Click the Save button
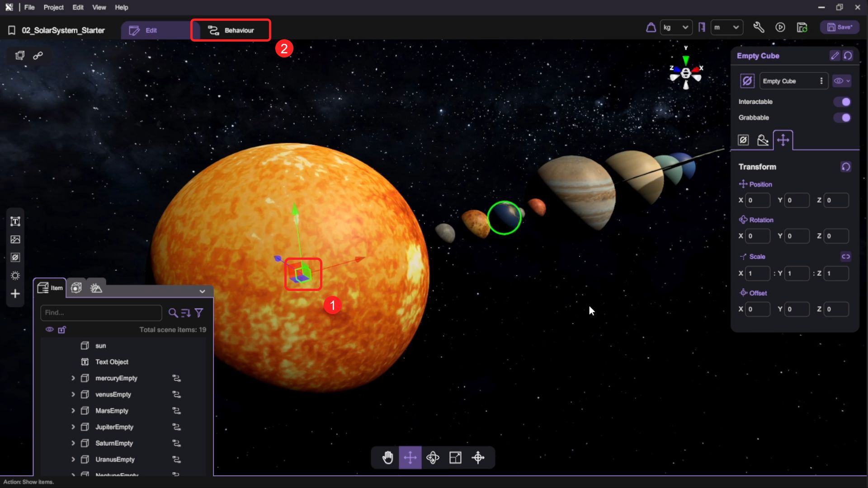 840,27
